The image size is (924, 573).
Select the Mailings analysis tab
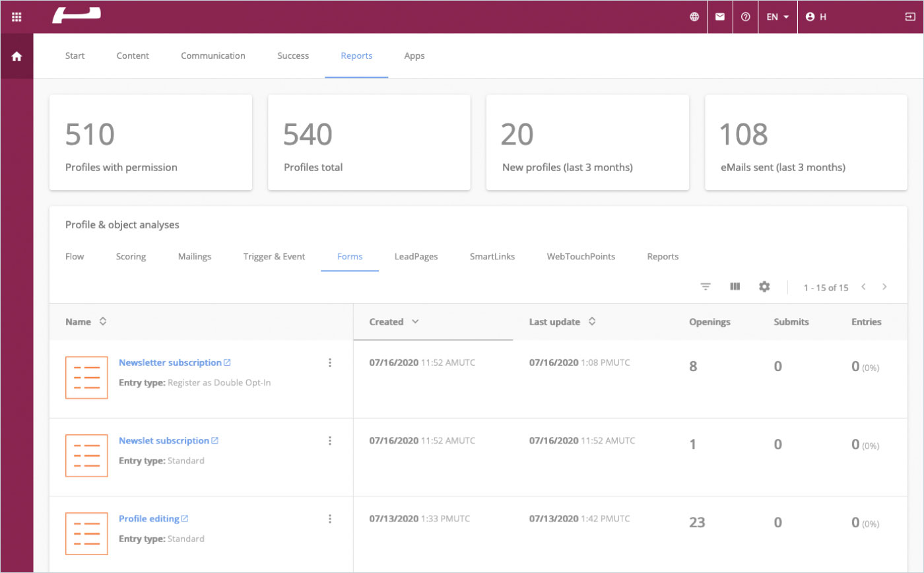[x=195, y=257]
